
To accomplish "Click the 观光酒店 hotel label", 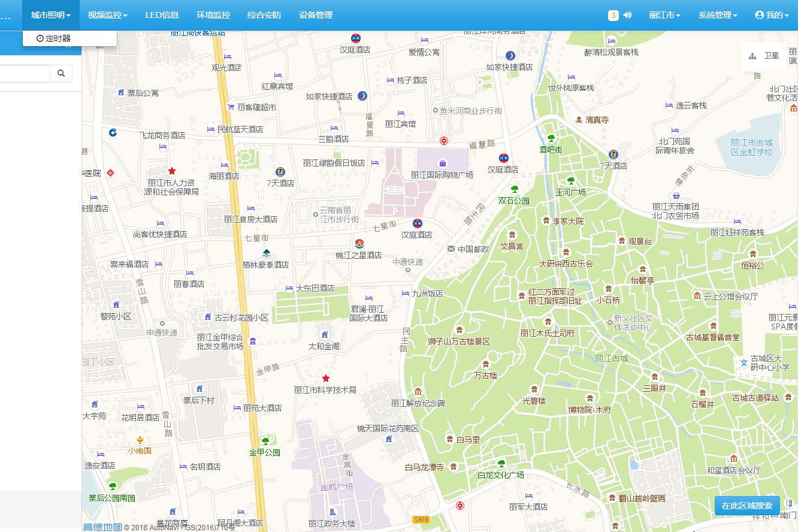I will pyautogui.click(x=226, y=68).
